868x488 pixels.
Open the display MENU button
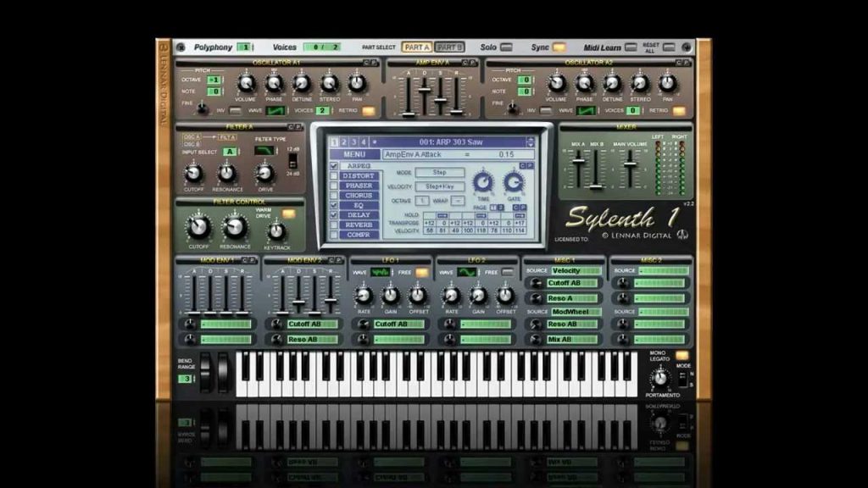(x=354, y=154)
